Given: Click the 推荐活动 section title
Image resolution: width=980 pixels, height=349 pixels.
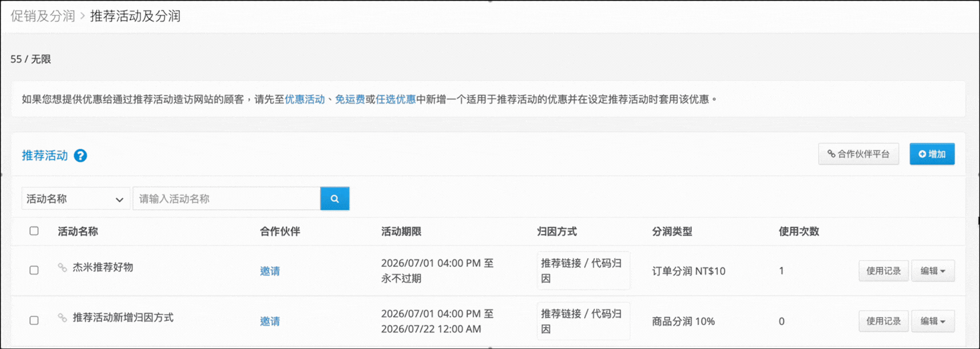Looking at the screenshot, I should [45, 156].
